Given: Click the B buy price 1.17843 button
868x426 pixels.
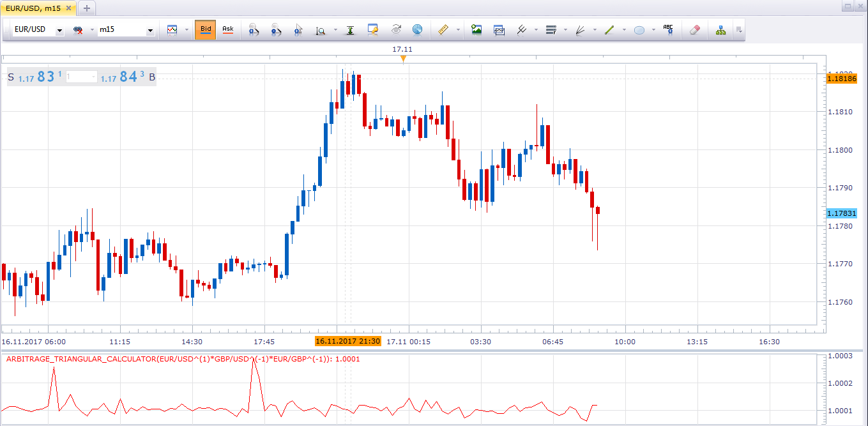Looking at the screenshot, I should (128, 77).
